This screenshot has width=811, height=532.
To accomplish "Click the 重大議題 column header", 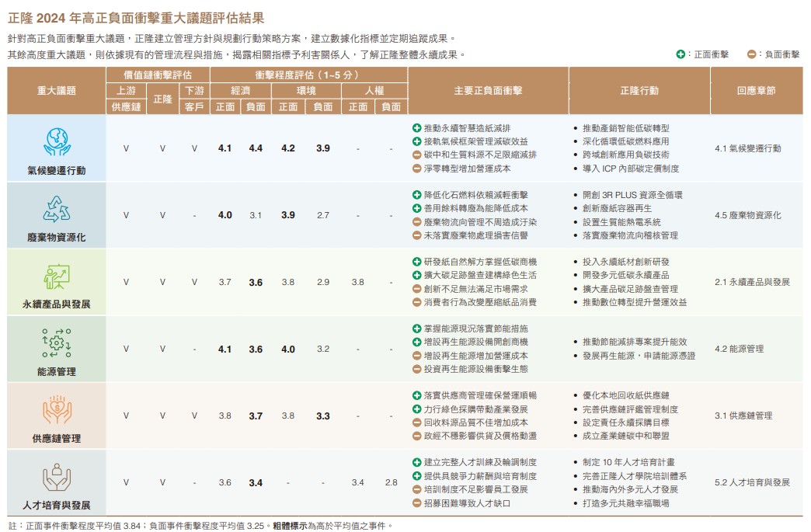I will (x=57, y=91).
